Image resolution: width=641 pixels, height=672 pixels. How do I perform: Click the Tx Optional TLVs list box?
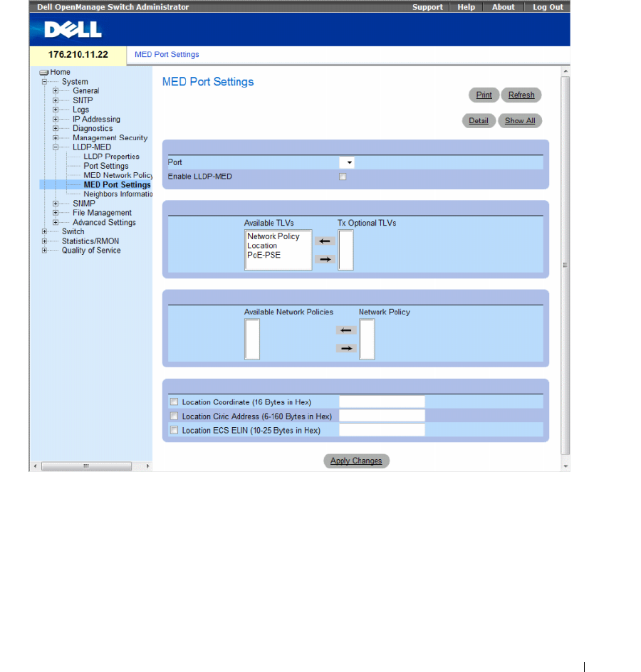click(x=346, y=251)
